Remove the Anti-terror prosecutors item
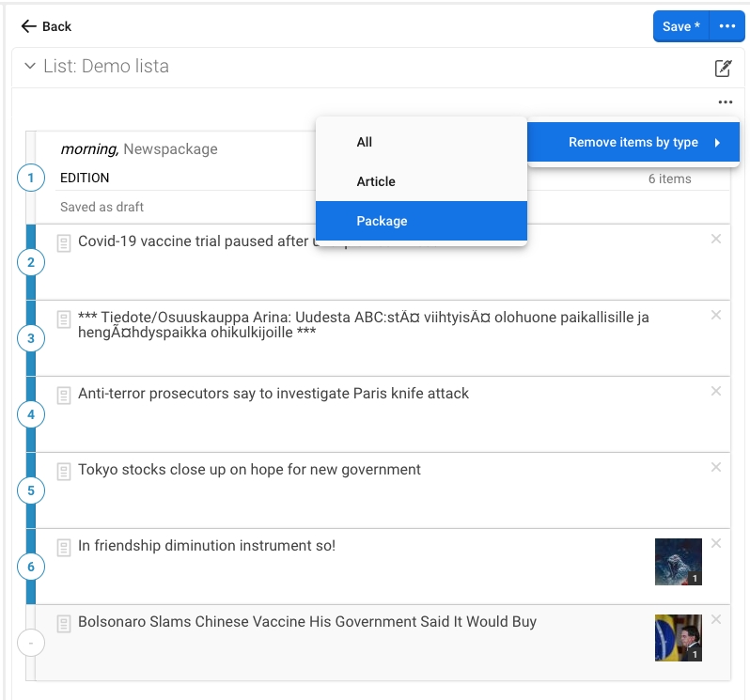750x700 pixels. pyautogui.click(x=716, y=392)
